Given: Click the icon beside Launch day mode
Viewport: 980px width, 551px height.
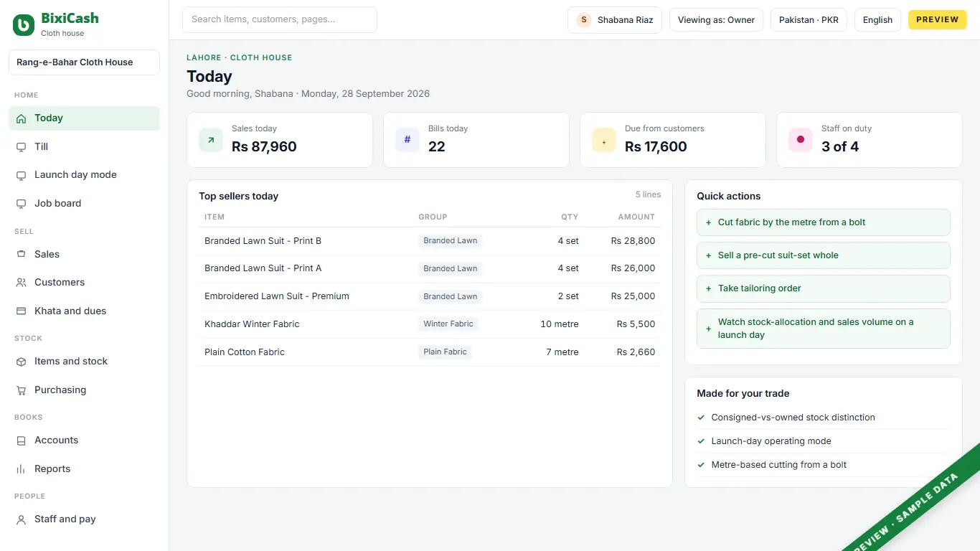Looking at the screenshot, I should (21, 175).
